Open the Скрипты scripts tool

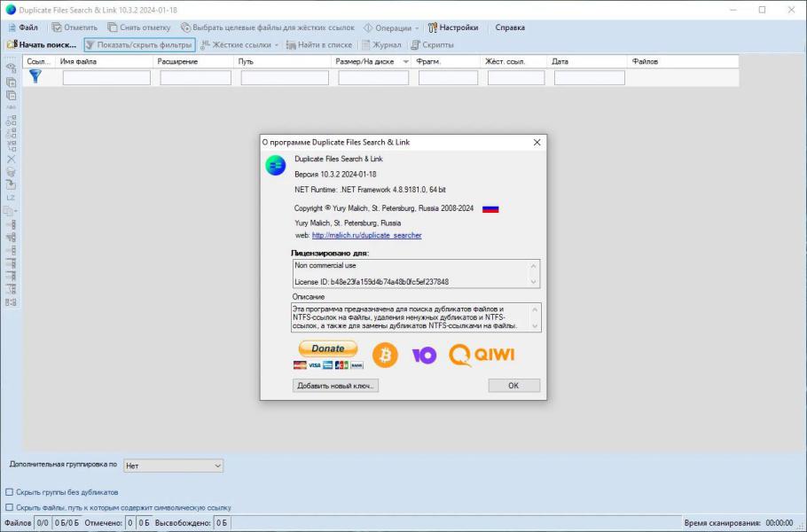tap(433, 44)
